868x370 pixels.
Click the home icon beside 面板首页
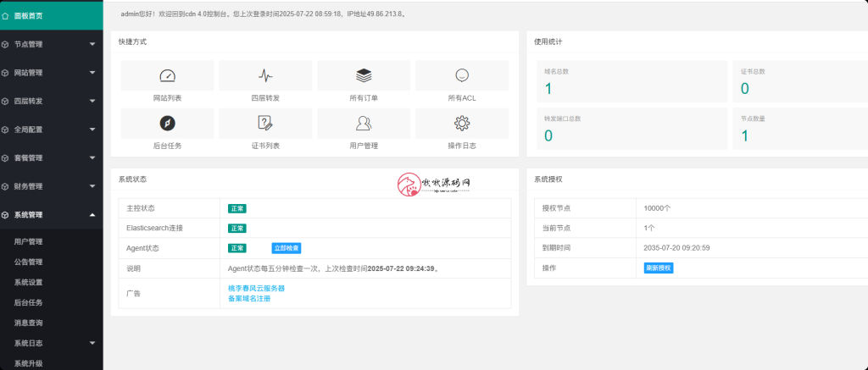[x=5, y=15]
